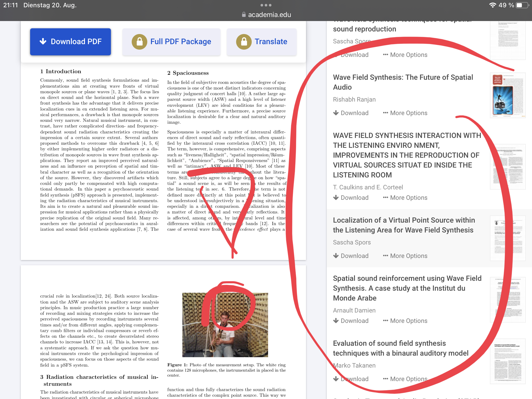This screenshot has height=399, width=532.
Task: Click the download arrow icon under T. Caulkins
Action: [336, 197]
